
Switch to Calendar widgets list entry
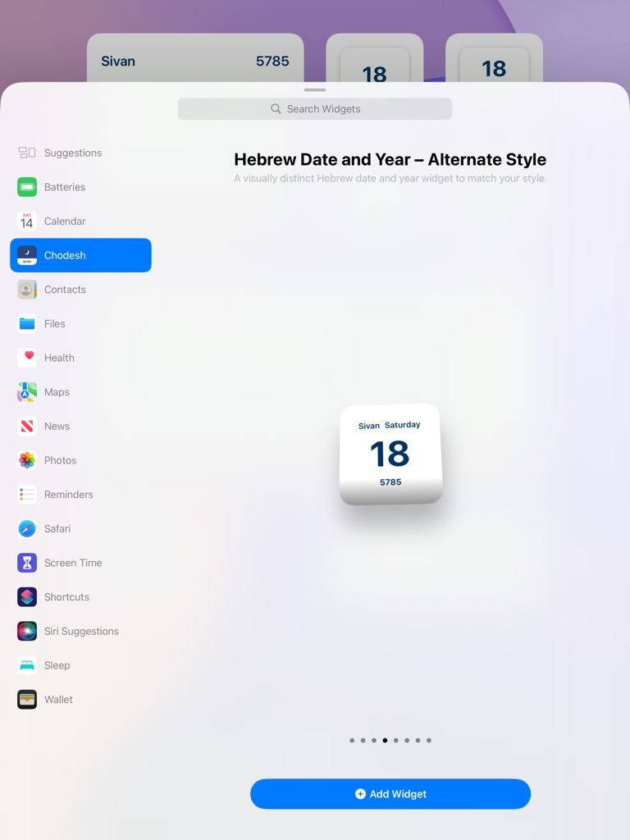81,221
